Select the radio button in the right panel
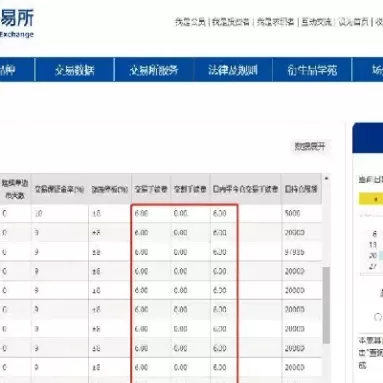Image resolution: width=383 pixels, height=383 pixels. (378, 317)
